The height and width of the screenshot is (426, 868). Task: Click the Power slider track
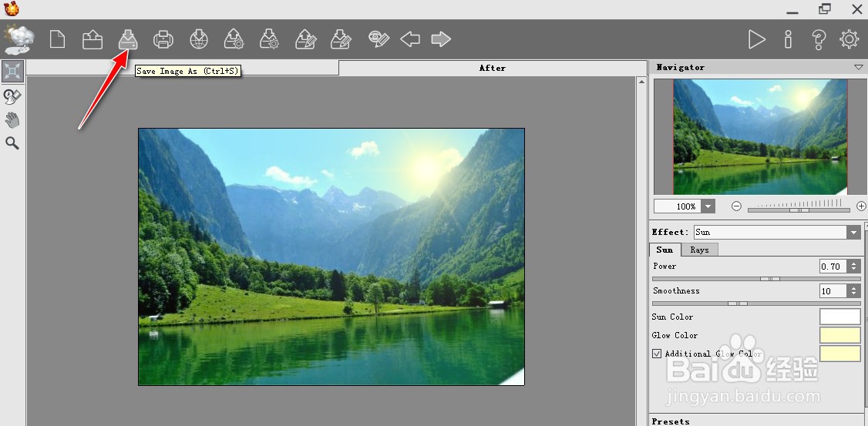756,279
